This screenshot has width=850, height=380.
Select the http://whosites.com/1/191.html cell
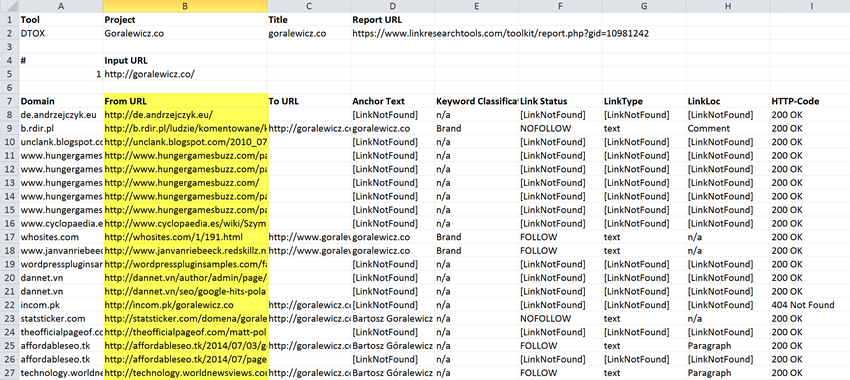[185, 237]
